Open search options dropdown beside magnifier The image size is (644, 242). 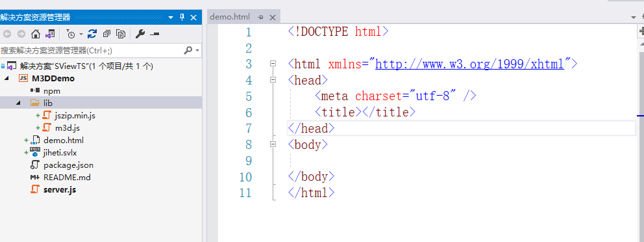pyautogui.click(x=198, y=50)
